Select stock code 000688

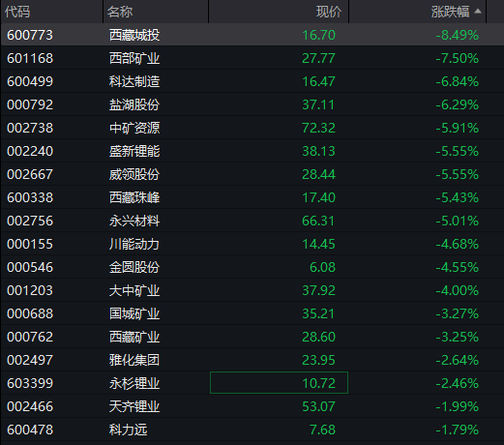(30, 313)
